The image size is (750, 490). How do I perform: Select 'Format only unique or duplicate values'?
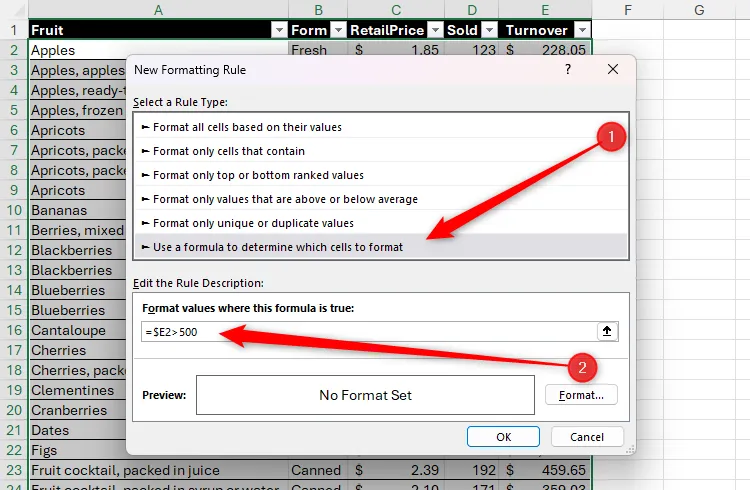(x=253, y=223)
